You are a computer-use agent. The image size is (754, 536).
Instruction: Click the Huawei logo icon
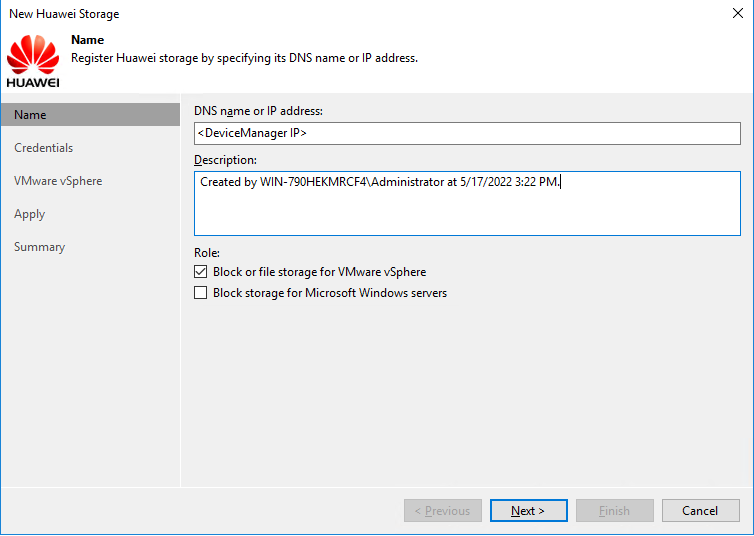33,61
